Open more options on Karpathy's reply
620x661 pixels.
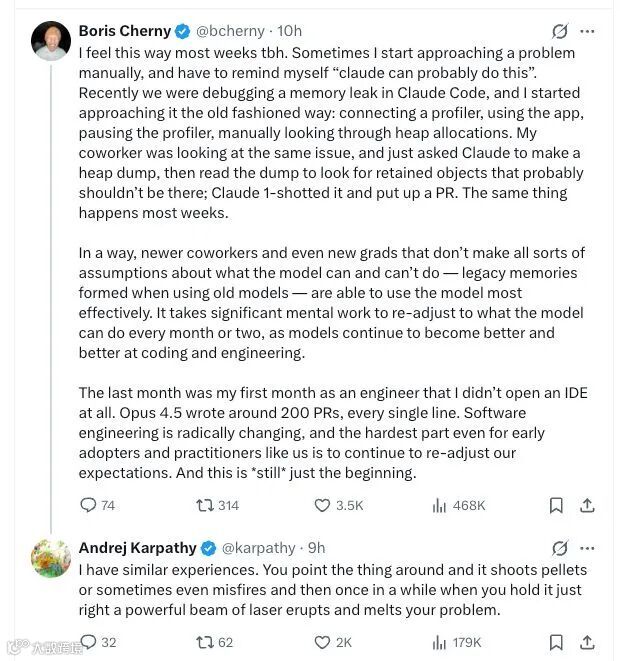point(589,548)
